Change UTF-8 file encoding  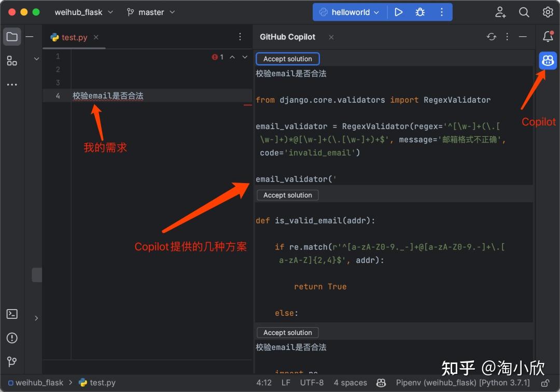coord(312,383)
